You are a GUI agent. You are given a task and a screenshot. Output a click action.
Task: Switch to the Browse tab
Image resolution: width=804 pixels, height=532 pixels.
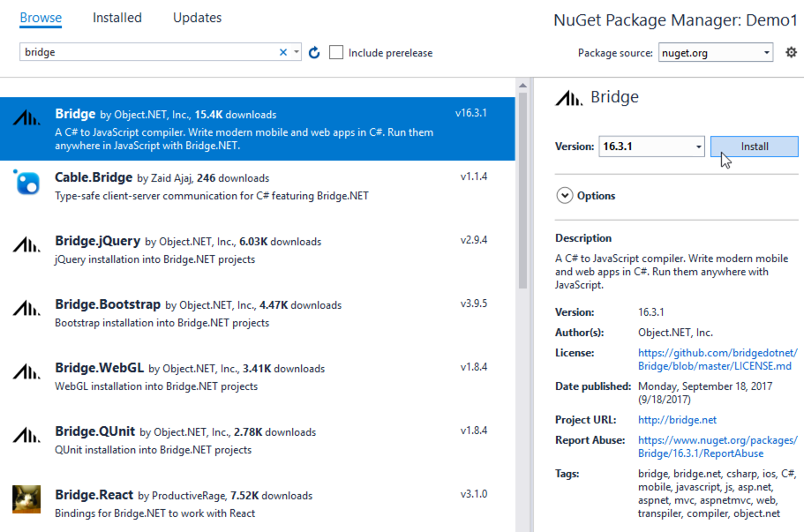coord(41,18)
